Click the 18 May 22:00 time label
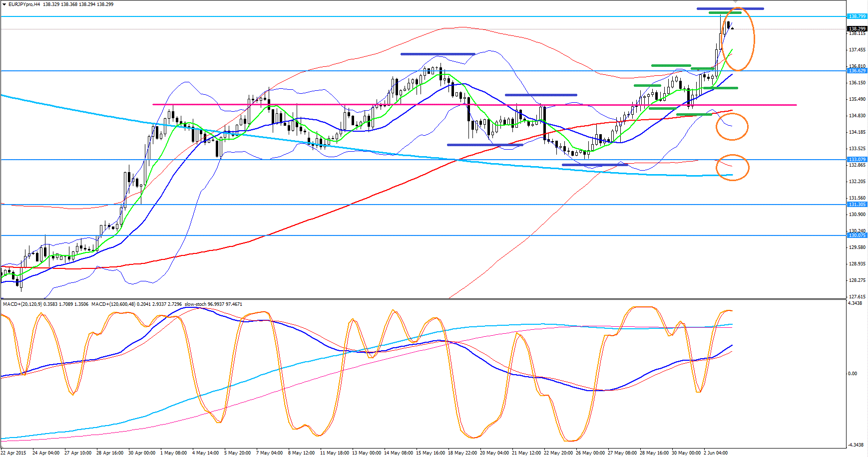Viewport: 868px width, 457px height. click(462, 453)
